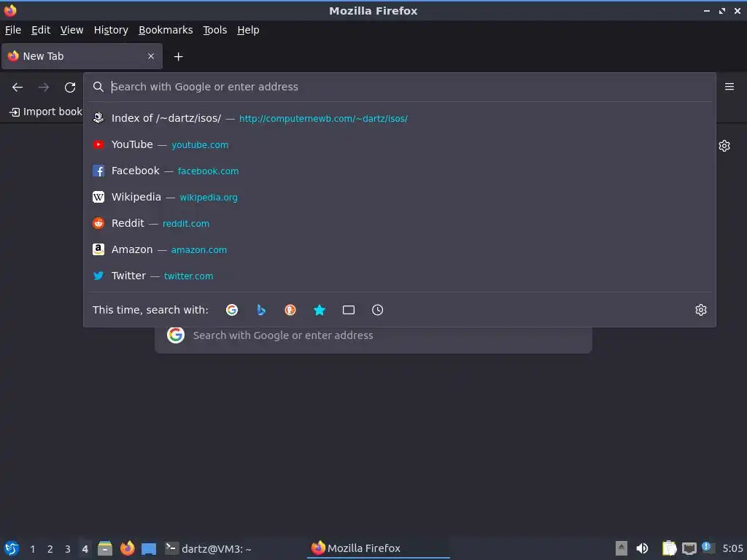Open the Bookmarks menu
The width and height of the screenshot is (747, 560).
pos(166,30)
